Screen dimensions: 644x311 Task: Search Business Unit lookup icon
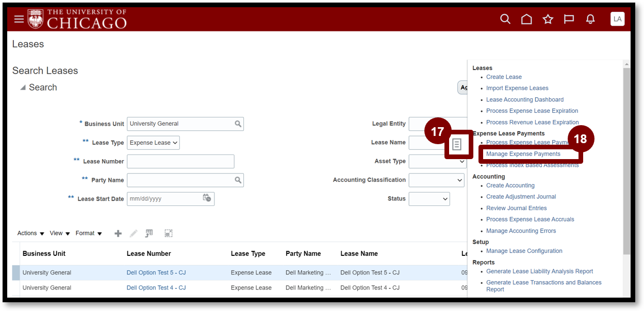point(238,124)
